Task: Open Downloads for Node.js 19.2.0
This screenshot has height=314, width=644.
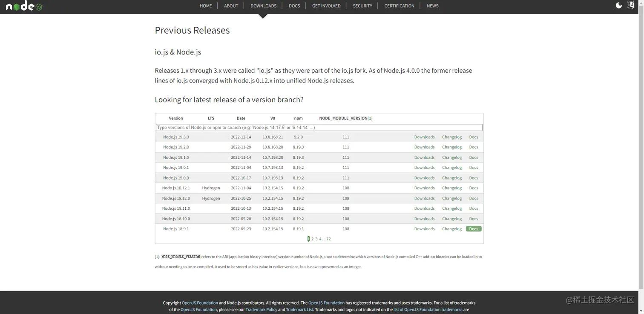Action: pyautogui.click(x=425, y=147)
